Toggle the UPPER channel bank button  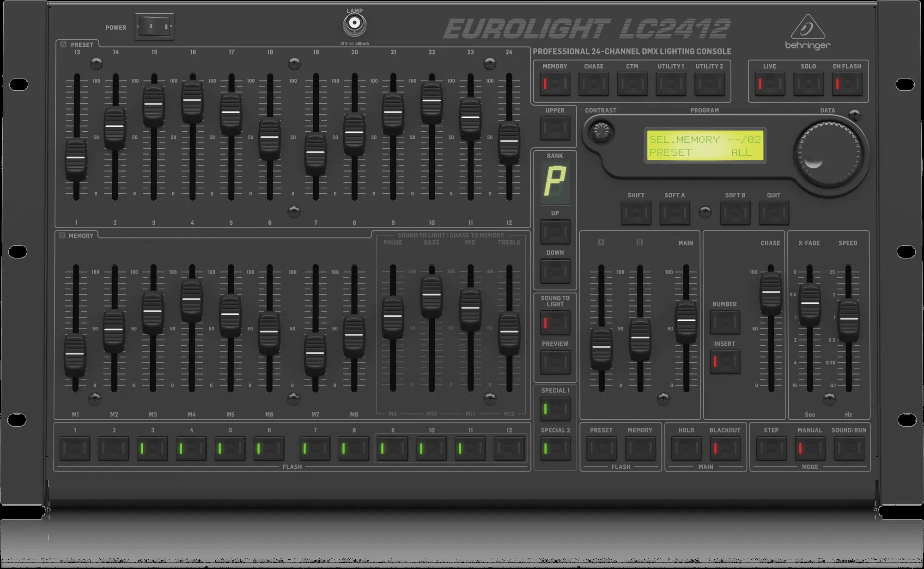pos(555,128)
